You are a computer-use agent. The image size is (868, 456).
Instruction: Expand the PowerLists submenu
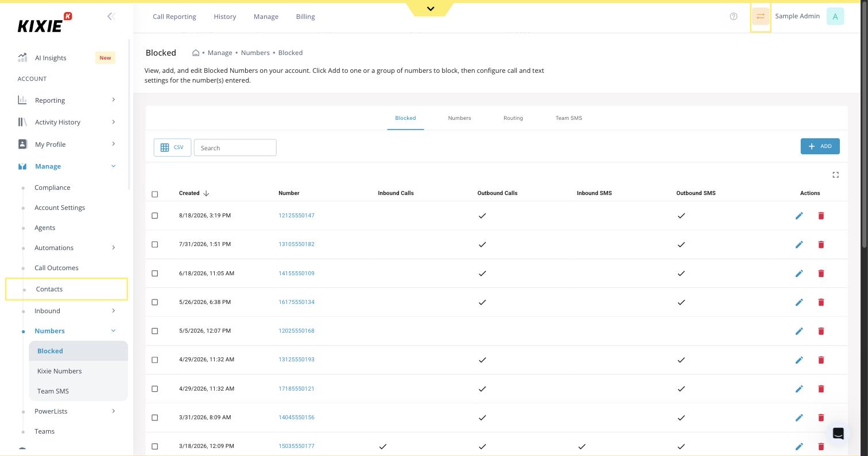113,411
